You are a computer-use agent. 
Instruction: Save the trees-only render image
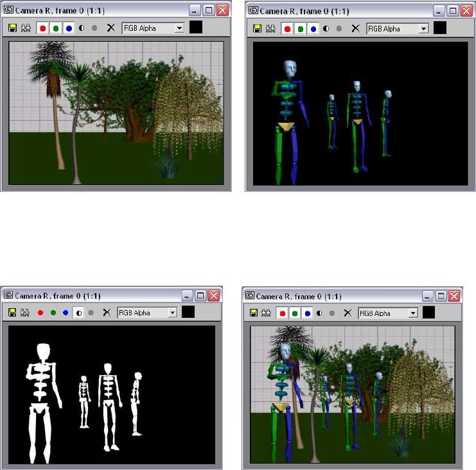click(12, 28)
